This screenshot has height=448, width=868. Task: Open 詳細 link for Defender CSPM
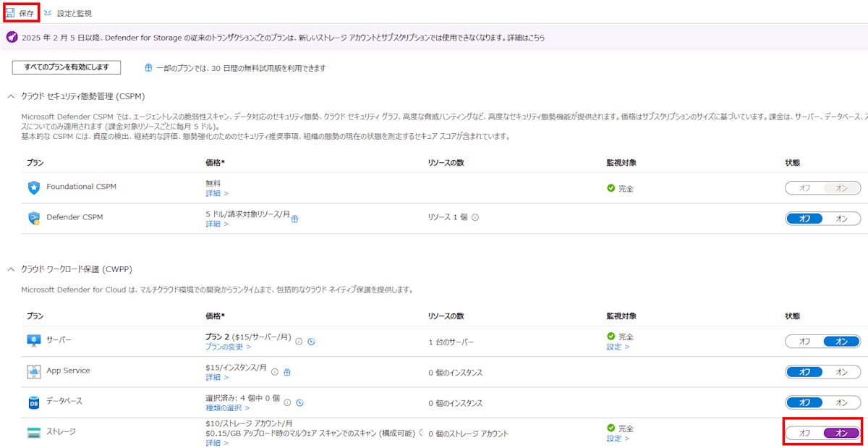point(217,224)
